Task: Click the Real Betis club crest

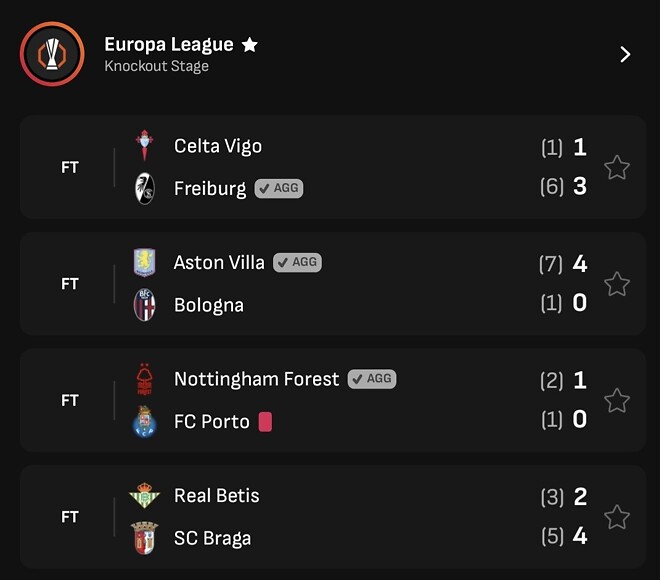Action: tap(145, 496)
